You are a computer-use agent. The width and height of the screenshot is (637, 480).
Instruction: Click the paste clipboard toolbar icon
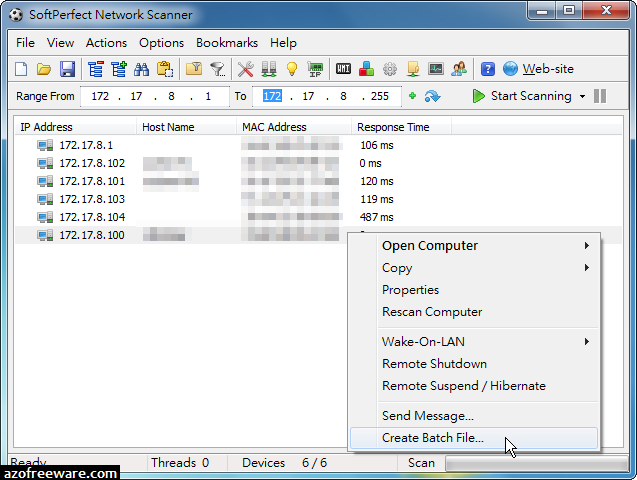(x=165, y=69)
